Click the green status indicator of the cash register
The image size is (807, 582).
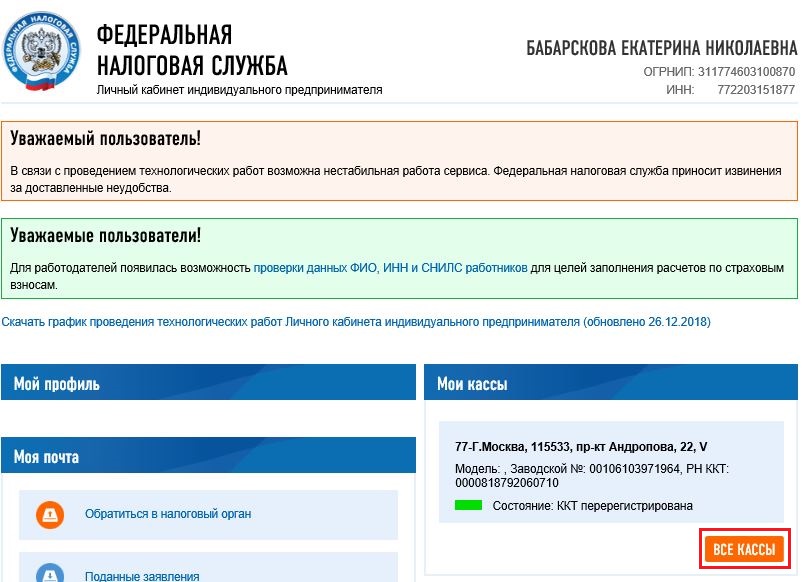(468, 505)
